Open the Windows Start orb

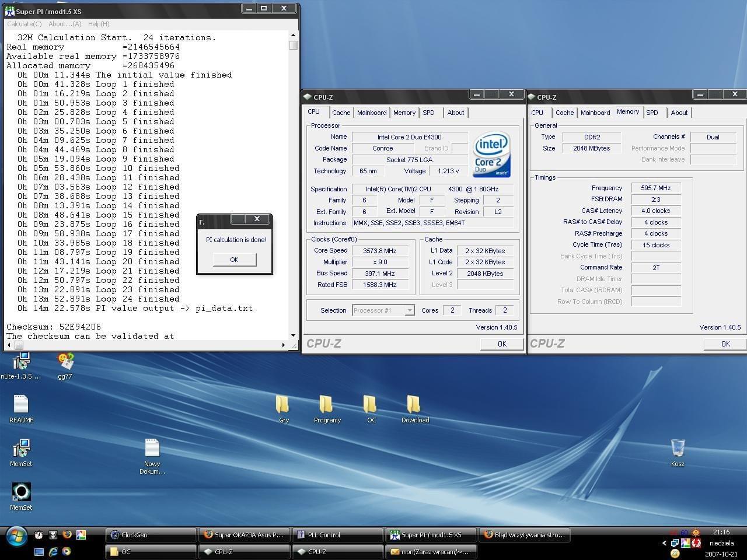coord(16,535)
